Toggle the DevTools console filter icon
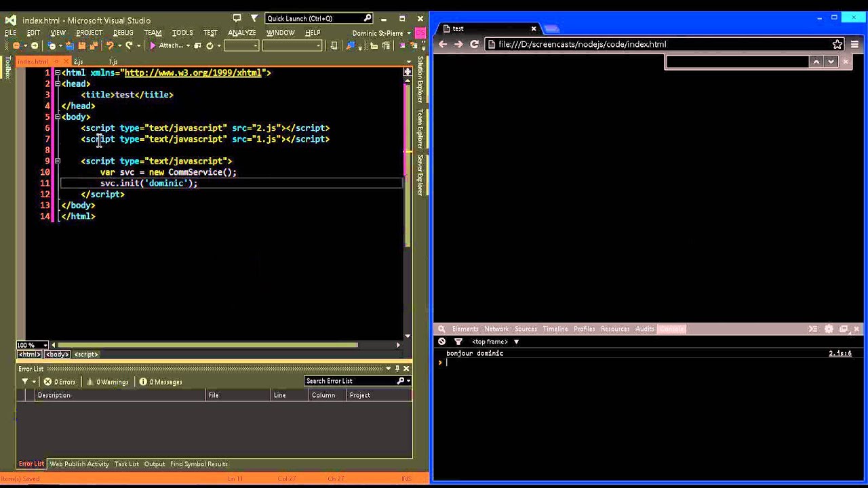This screenshot has height=488, width=868. pos(458,342)
